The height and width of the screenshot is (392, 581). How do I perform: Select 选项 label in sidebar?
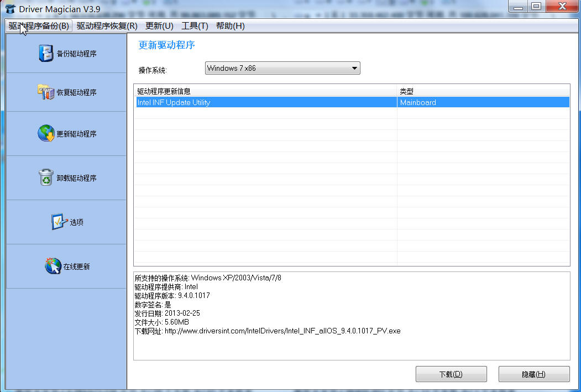76,222
